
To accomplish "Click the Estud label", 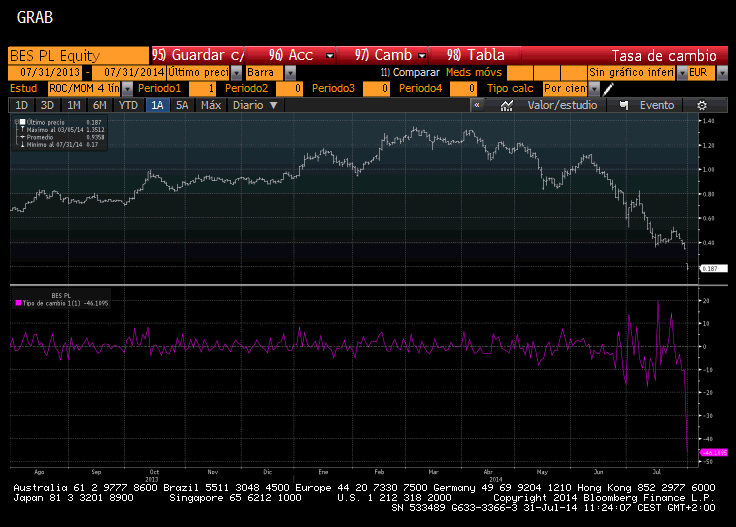I will 23,89.
